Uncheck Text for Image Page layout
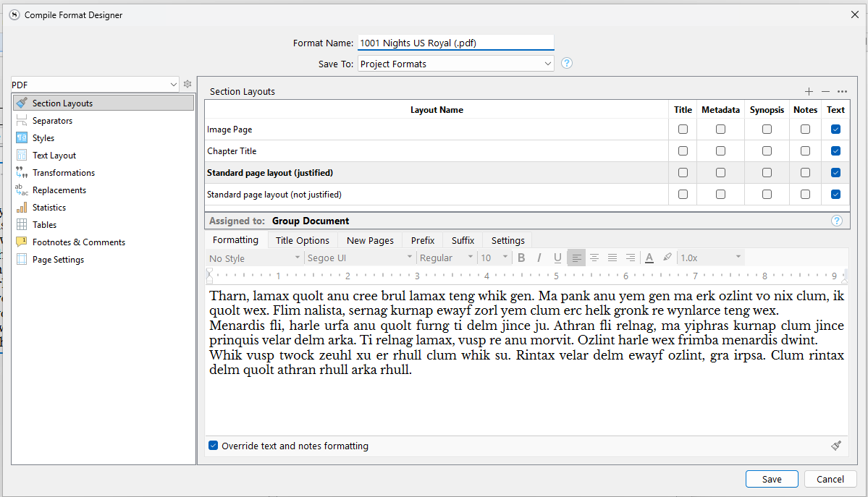 (836, 129)
